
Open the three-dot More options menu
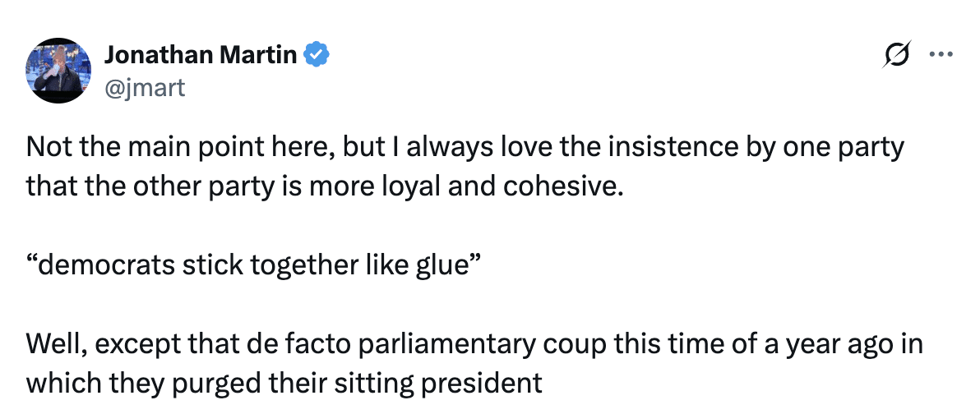click(x=940, y=55)
